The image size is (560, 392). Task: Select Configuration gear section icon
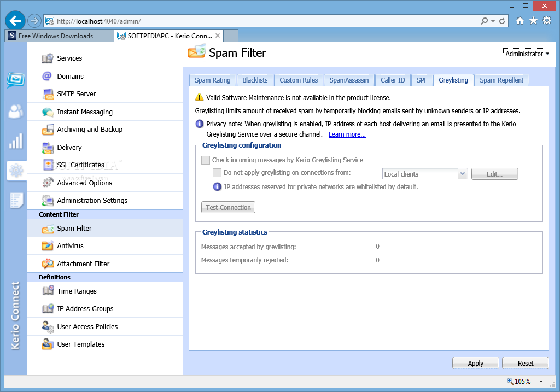(x=16, y=171)
